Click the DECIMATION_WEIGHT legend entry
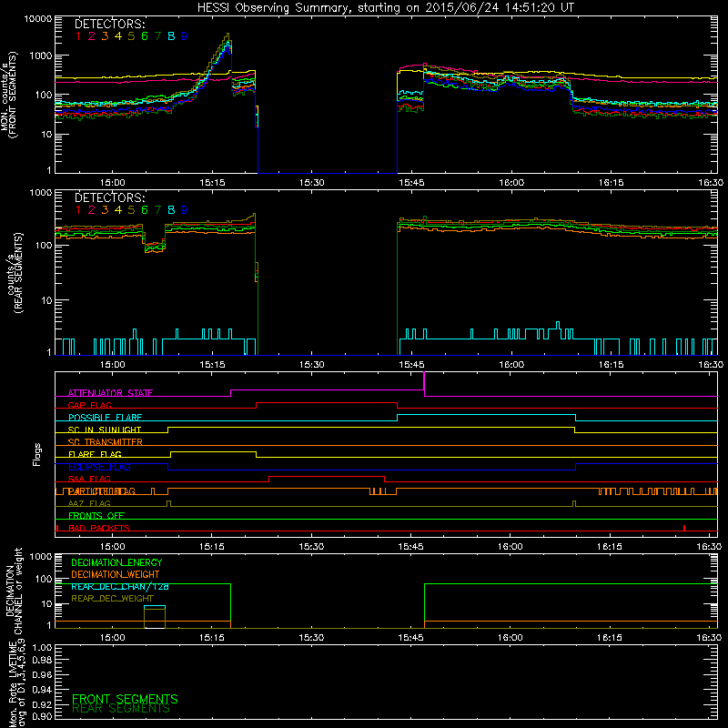The image size is (728, 728). (x=116, y=575)
